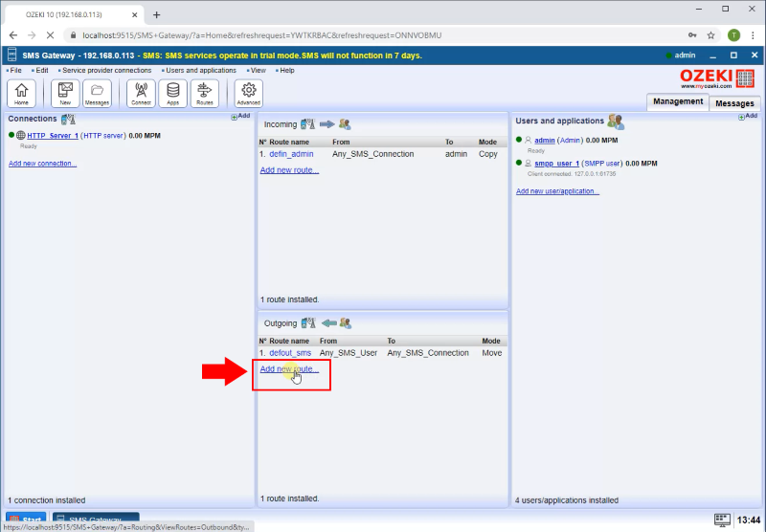Viewport: 766px width, 532px height.
Task: Click the OZEKI logo
Action: [x=717, y=78]
